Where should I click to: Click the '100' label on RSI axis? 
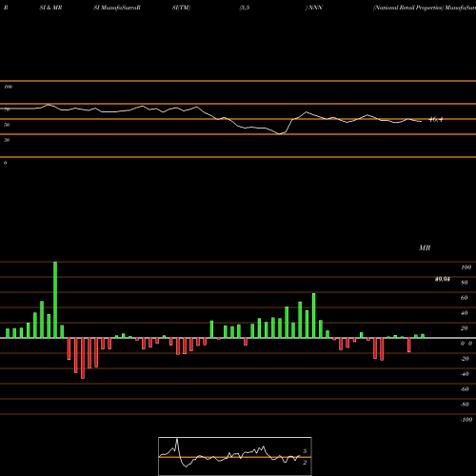coord(9,87)
